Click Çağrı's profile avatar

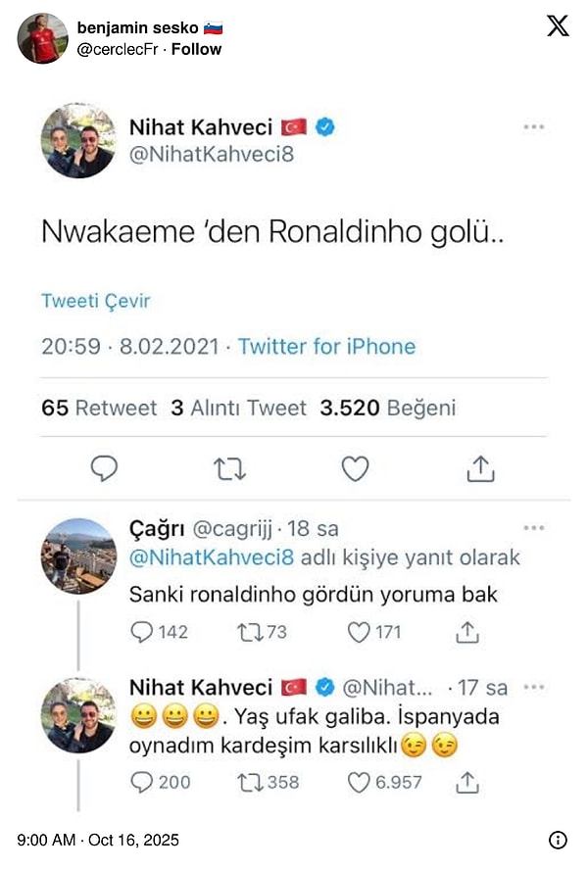[x=78, y=556]
